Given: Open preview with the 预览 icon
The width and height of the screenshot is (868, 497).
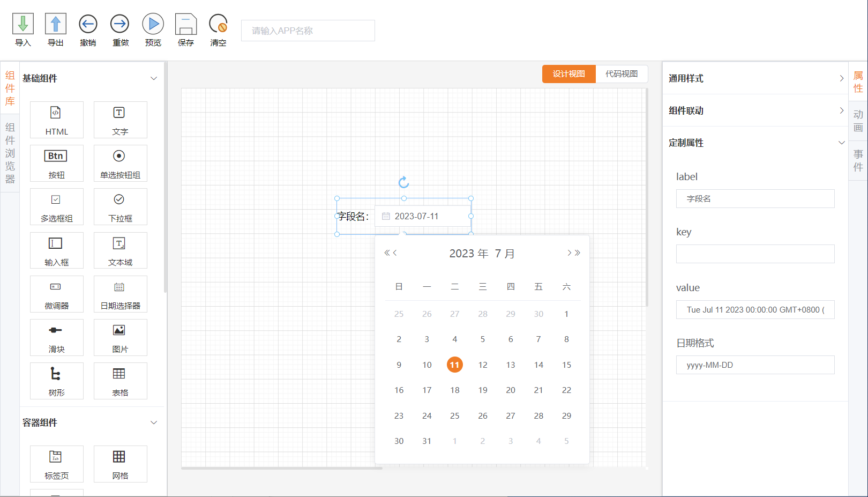Looking at the screenshot, I should click(x=153, y=24).
